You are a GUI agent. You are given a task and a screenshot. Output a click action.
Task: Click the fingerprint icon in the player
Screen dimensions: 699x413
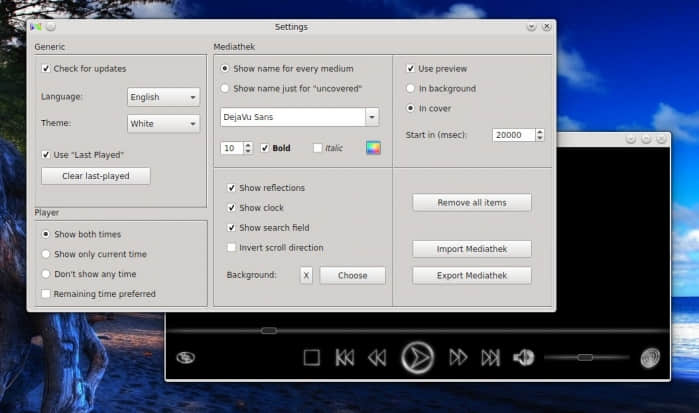[650, 357]
